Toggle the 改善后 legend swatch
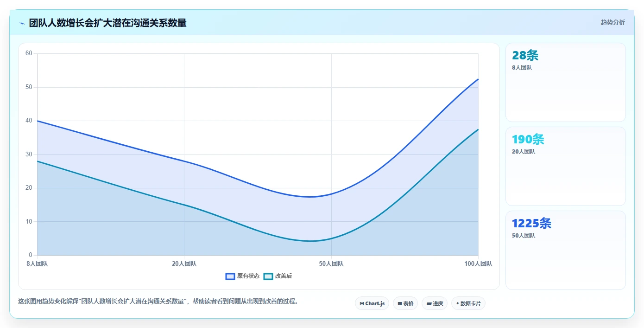Viewport: 644px width, 328px height. pos(268,276)
